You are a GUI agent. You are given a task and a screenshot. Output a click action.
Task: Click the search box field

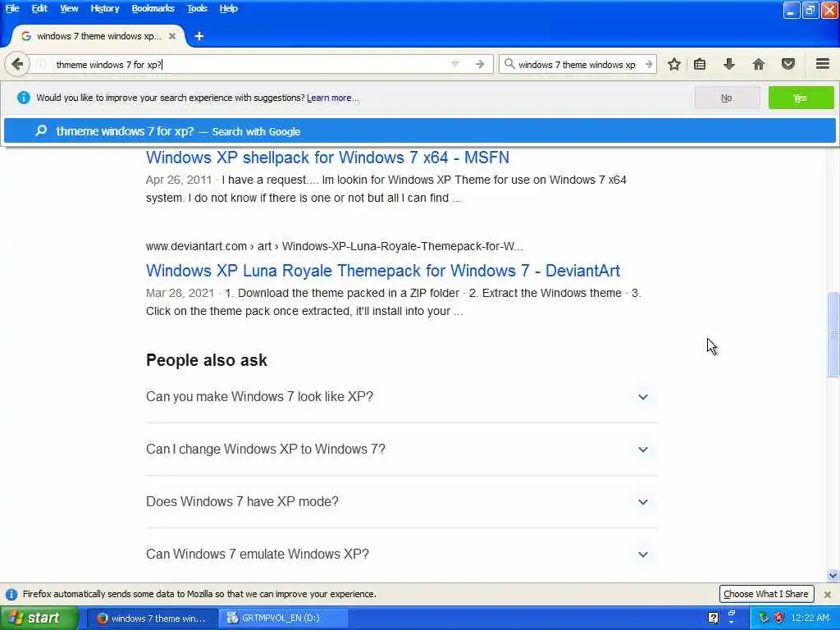(577, 64)
